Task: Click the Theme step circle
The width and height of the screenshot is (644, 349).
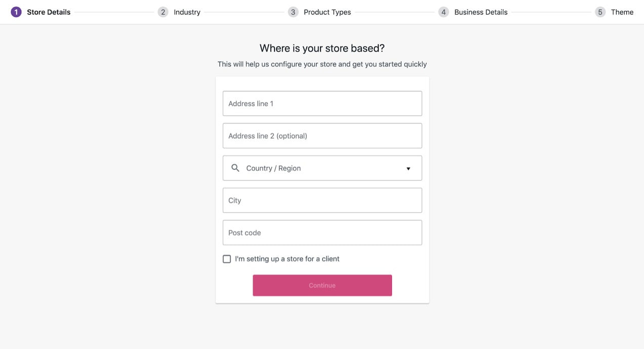Action: [600, 11]
